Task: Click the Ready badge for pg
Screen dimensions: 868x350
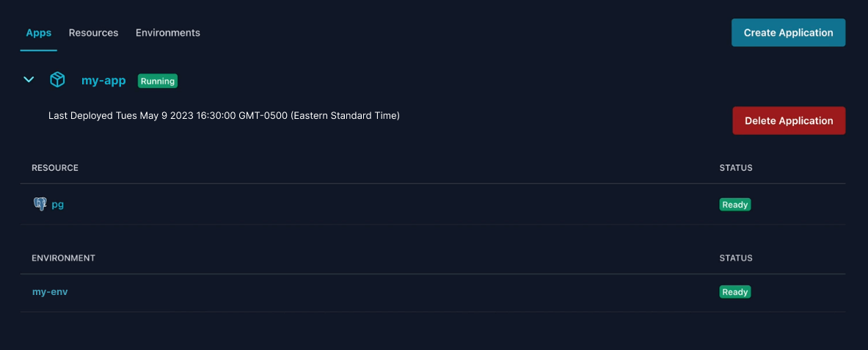Action: pyautogui.click(x=734, y=205)
